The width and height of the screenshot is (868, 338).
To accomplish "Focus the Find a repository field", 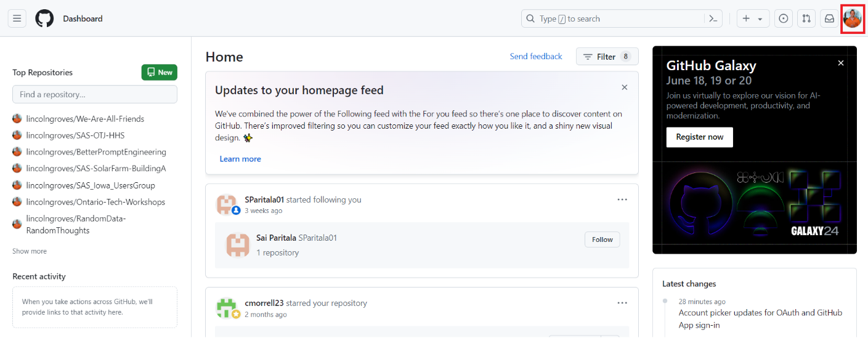I will pos(95,94).
